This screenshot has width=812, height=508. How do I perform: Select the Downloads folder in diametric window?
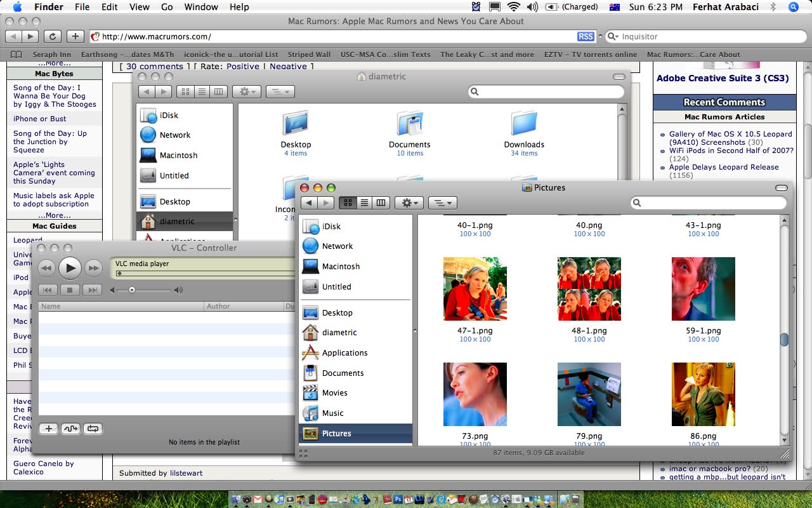pos(524,123)
